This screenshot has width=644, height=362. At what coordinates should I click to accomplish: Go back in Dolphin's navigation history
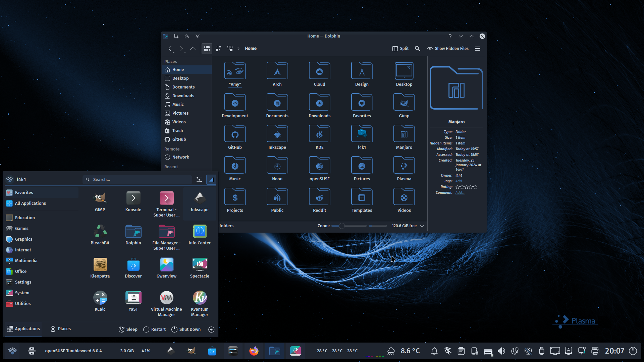click(170, 49)
